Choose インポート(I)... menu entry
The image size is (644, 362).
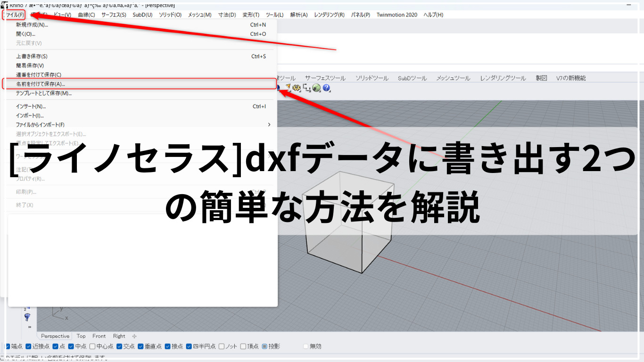140,115
